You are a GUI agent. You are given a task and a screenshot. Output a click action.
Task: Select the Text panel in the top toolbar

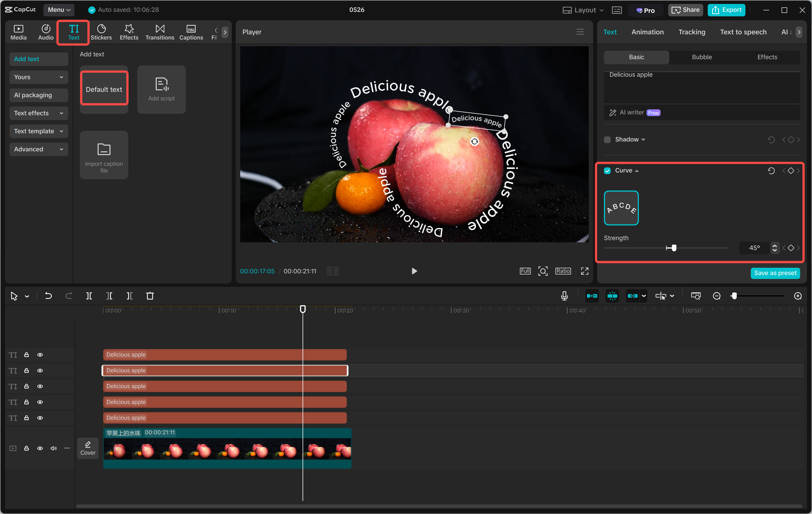tap(73, 32)
